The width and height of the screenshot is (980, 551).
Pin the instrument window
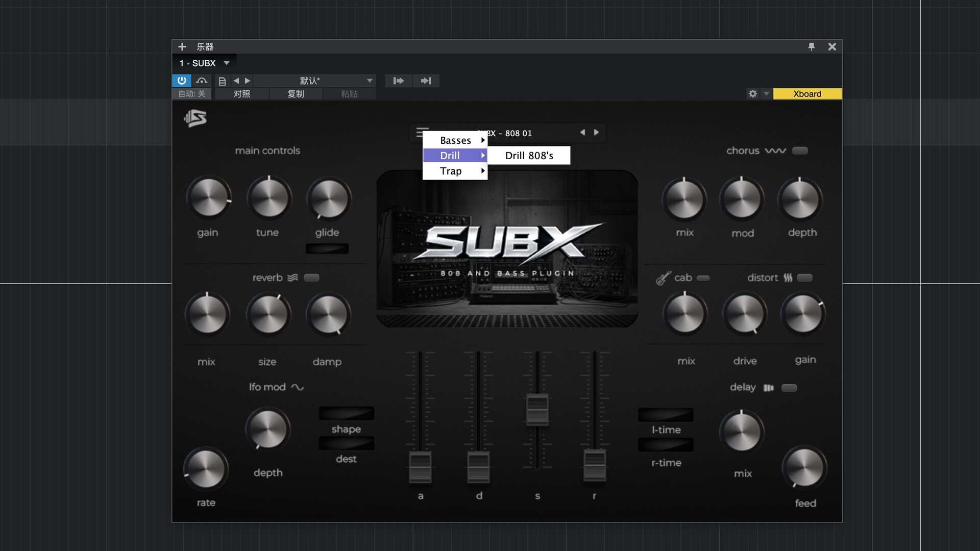811,47
